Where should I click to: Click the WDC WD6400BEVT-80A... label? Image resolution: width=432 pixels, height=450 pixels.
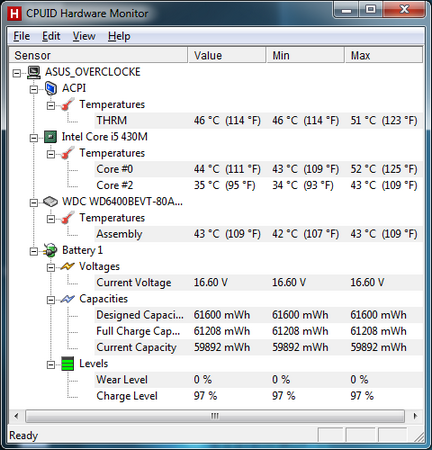tap(122, 202)
